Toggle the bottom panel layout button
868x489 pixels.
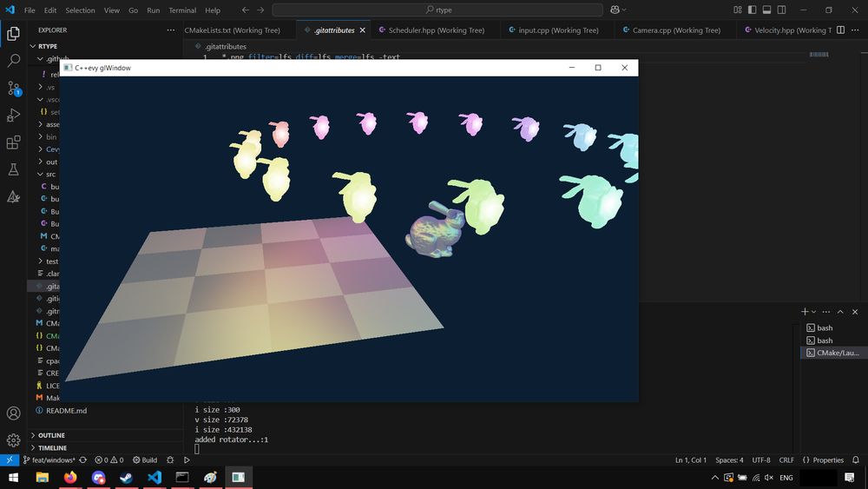(x=767, y=10)
